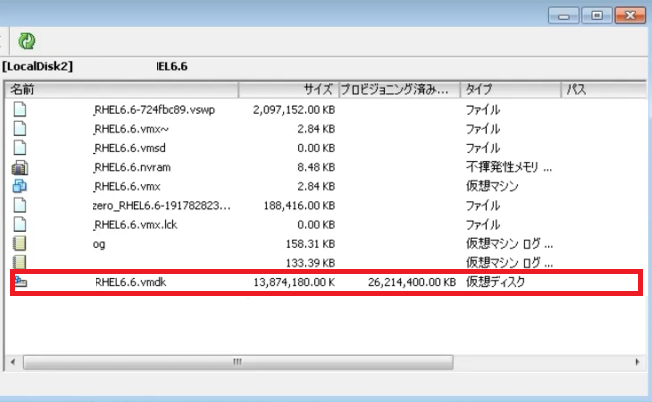Screen dimensions: 652x402
Task: Select the file icon of zero_RHEL6.6-191782823
Action: pos(20,205)
